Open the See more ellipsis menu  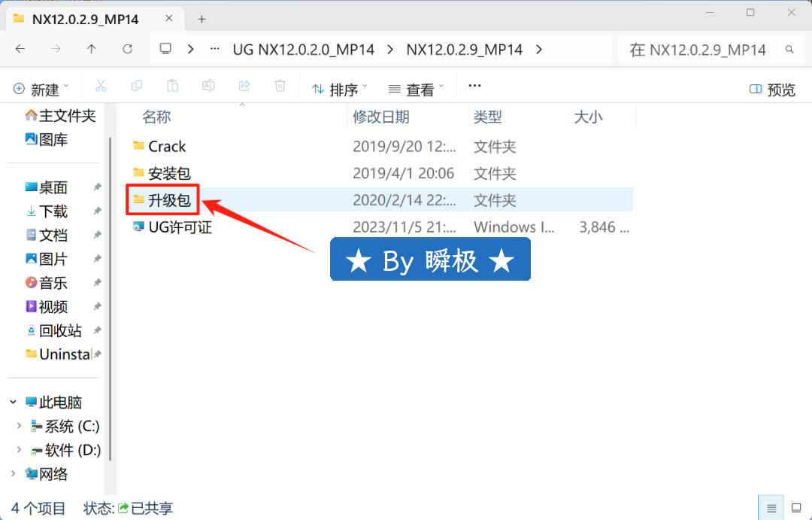pyautogui.click(x=474, y=87)
